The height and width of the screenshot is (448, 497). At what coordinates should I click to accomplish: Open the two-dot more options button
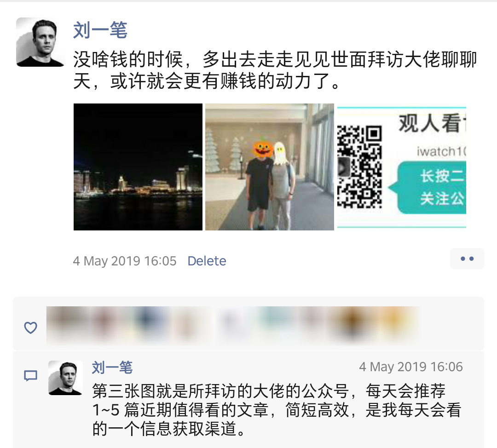(467, 258)
